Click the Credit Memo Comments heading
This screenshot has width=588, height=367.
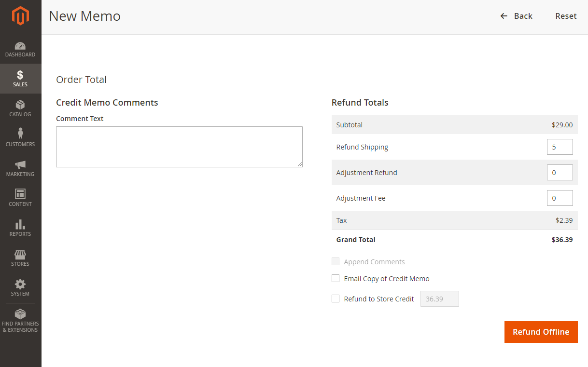pyautogui.click(x=107, y=102)
